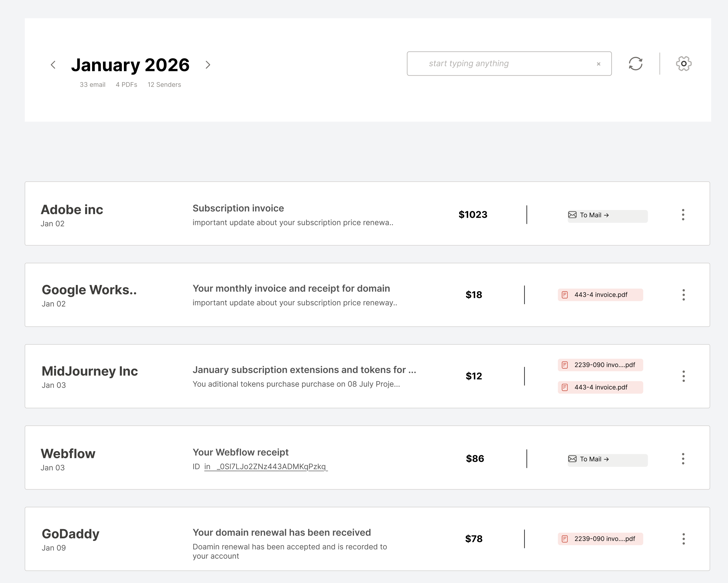Click 'Your domain renewal has been received' subject
This screenshot has height=583, width=728.
(x=282, y=532)
